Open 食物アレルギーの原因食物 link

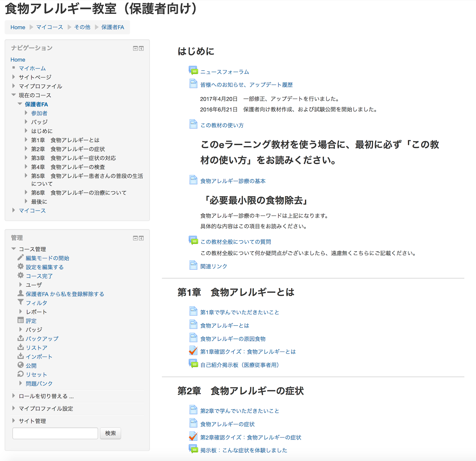tap(233, 339)
